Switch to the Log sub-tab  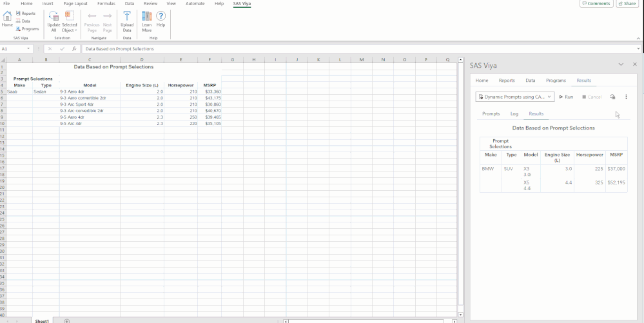514,114
